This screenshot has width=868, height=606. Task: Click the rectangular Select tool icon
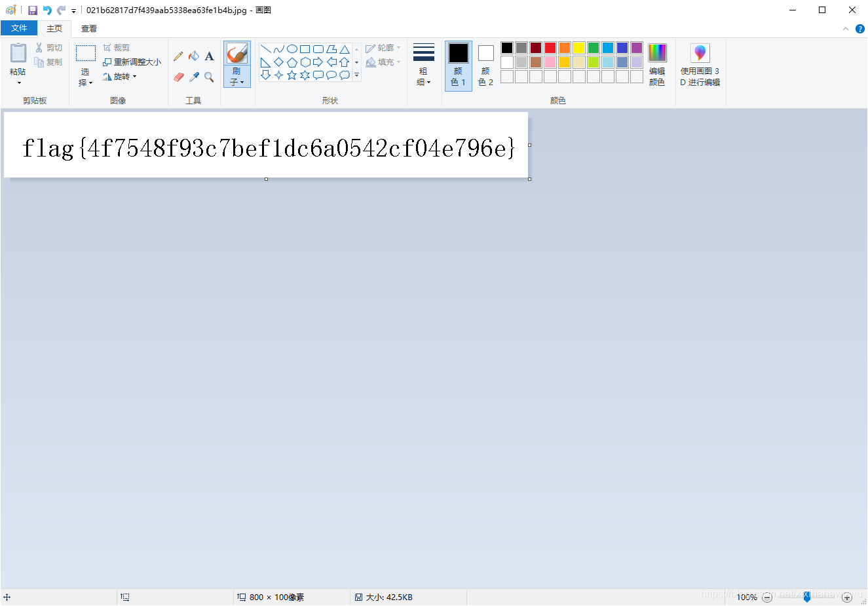[86, 53]
